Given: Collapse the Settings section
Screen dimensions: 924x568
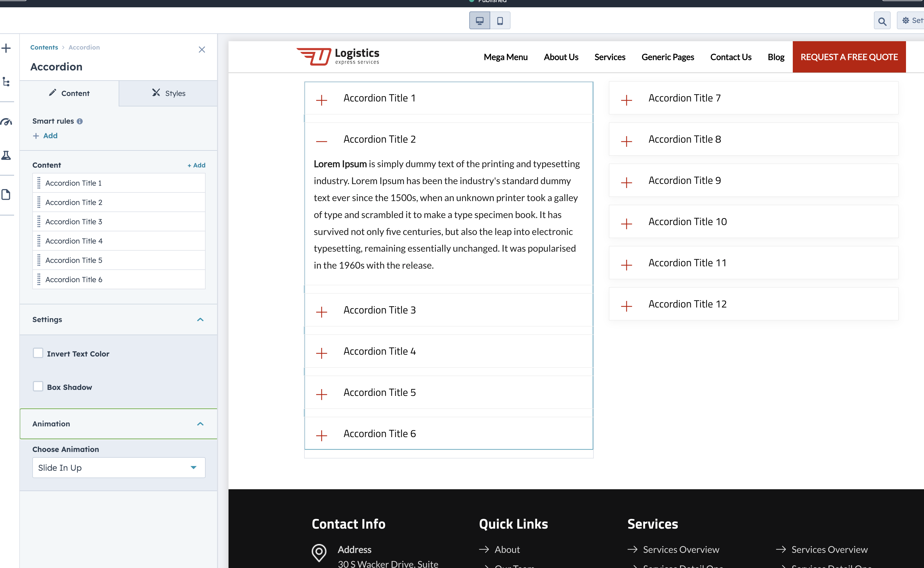Looking at the screenshot, I should pyautogui.click(x=200, y=319).
